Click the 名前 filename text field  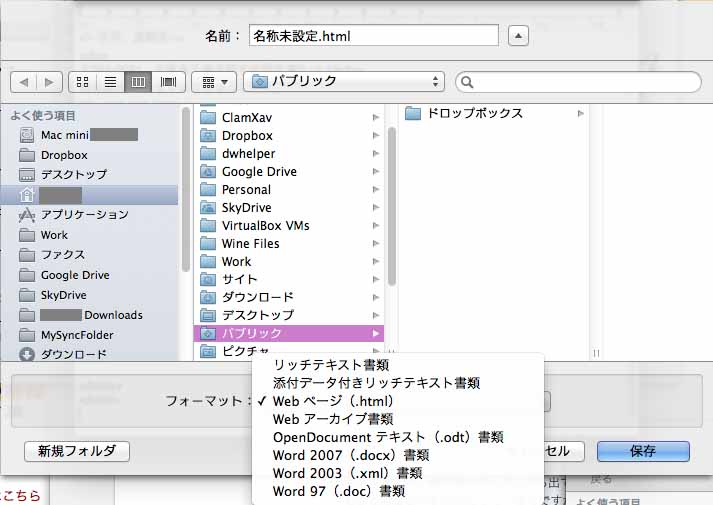click(372, 36)
